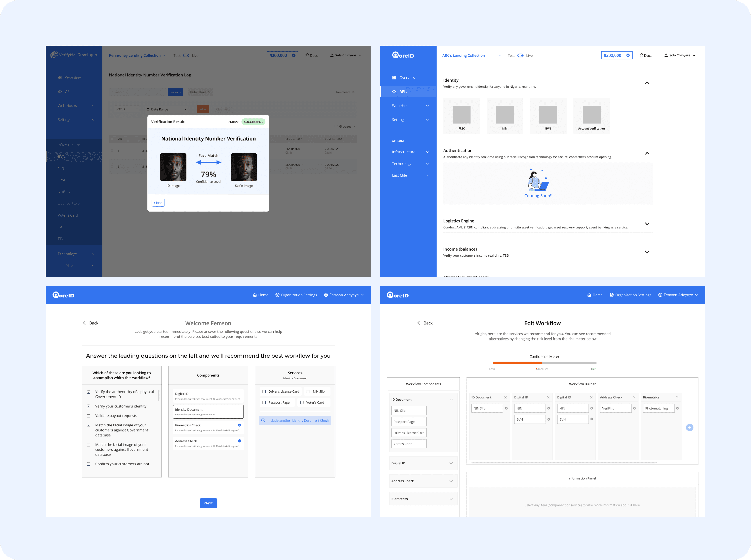This screenshot has width=751, height=560.
Task: Click plus icon beside ₦200,000 in QoreID dashboard
Action: click(628, 55)
